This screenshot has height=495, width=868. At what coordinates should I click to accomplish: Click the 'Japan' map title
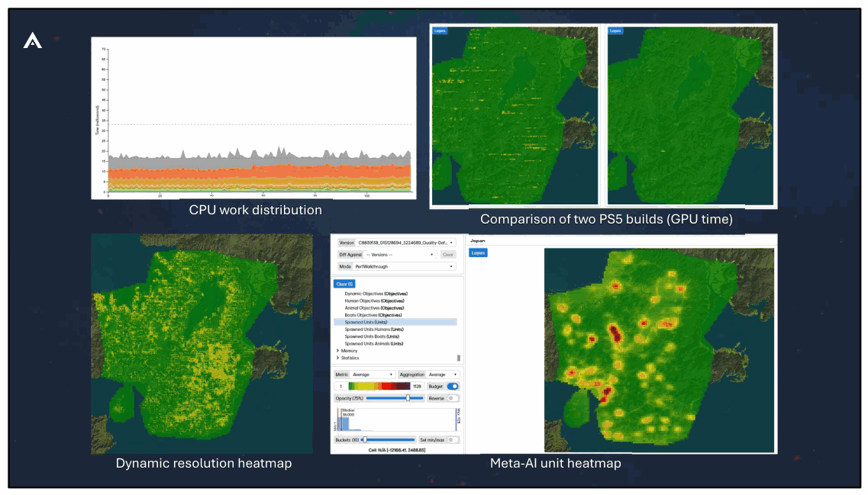[478, 240]
